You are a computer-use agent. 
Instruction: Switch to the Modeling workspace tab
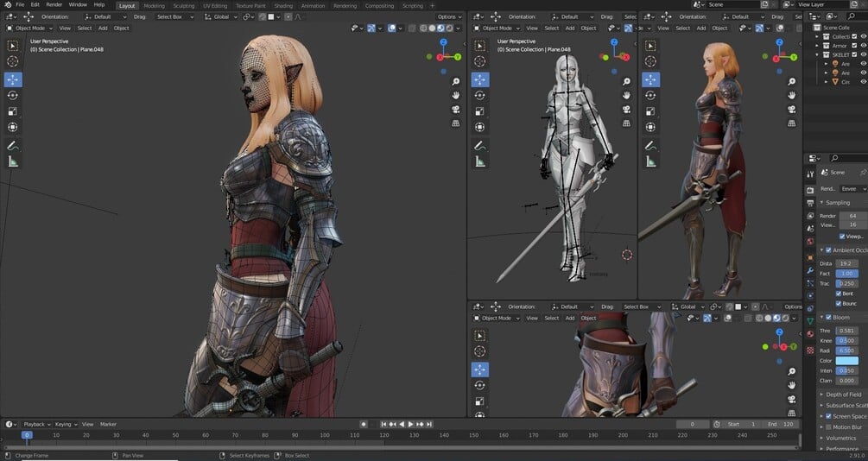(x=154, y=5)
